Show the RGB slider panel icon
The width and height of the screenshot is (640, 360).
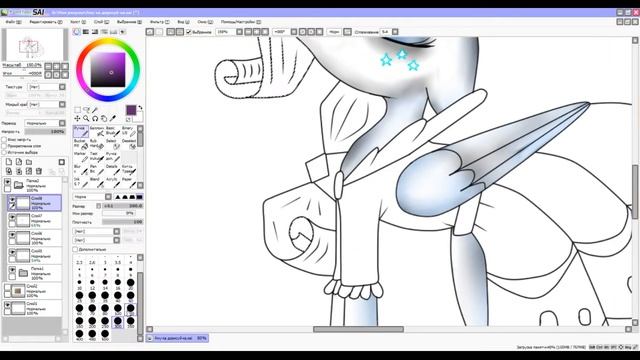(86, 32)
